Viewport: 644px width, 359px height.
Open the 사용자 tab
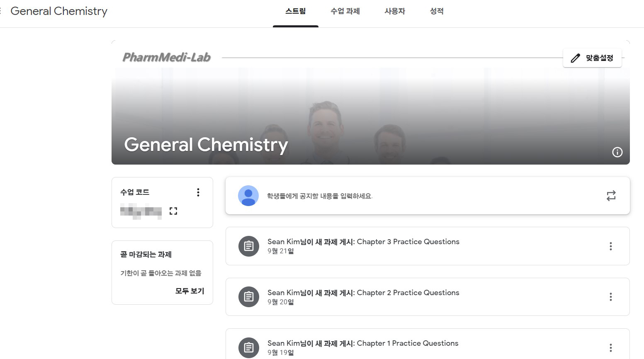coord(394,12)
